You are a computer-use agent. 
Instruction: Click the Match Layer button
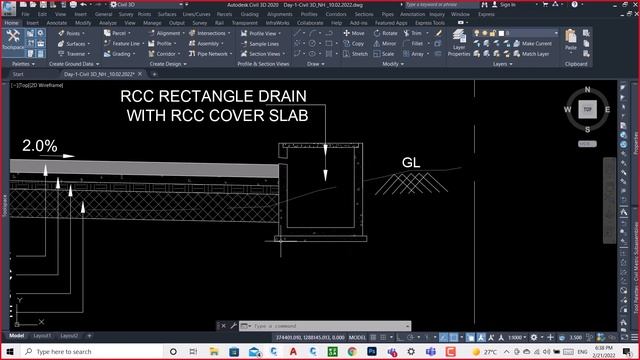(531, 53)
